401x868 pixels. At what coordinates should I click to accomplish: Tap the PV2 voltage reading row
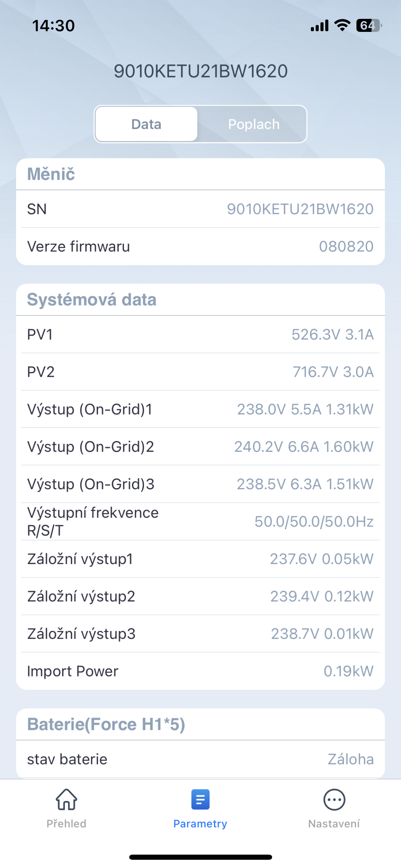200,372
